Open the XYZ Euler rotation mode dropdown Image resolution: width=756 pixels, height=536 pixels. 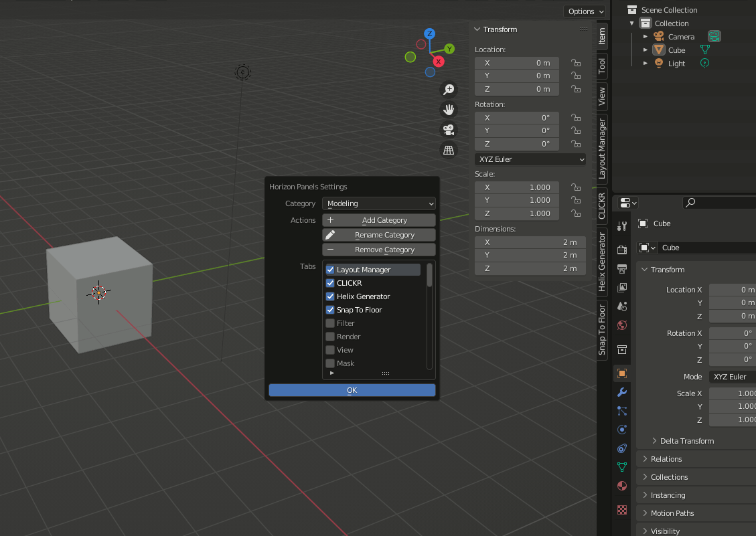click(530, 159)
